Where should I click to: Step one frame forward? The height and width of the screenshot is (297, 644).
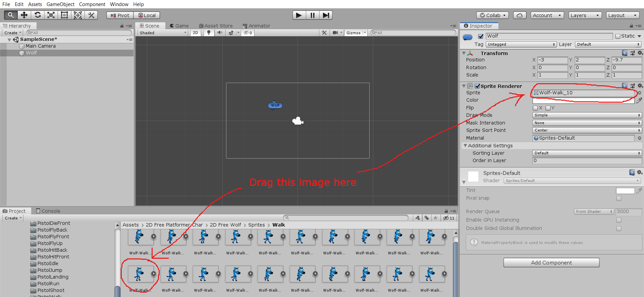click(x=326, y=15)
